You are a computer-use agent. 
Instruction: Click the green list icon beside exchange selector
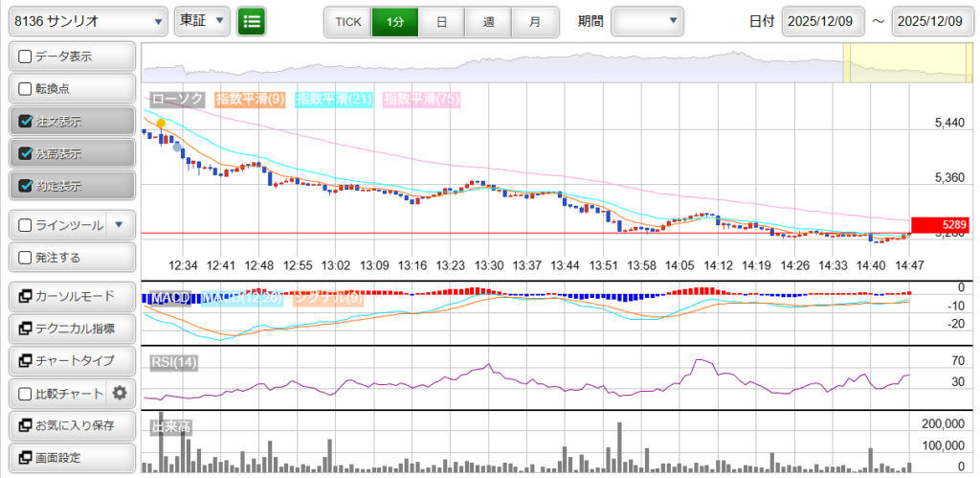click(x=253, y=21)
